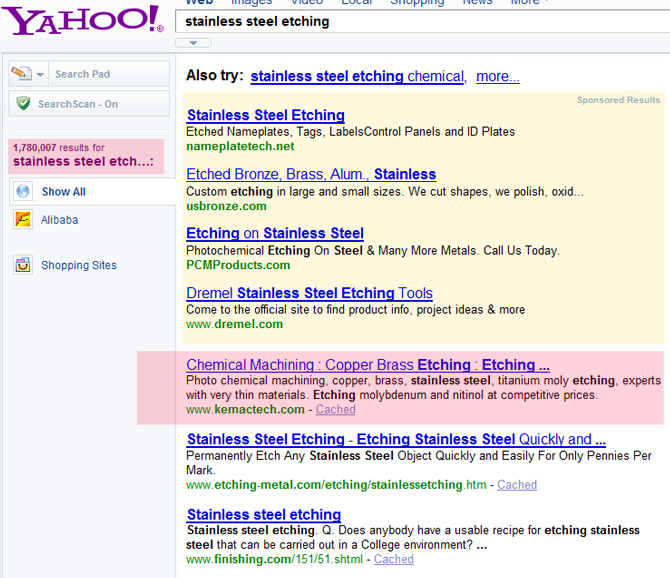Click the SearchScan shield icon

(22, 103)
